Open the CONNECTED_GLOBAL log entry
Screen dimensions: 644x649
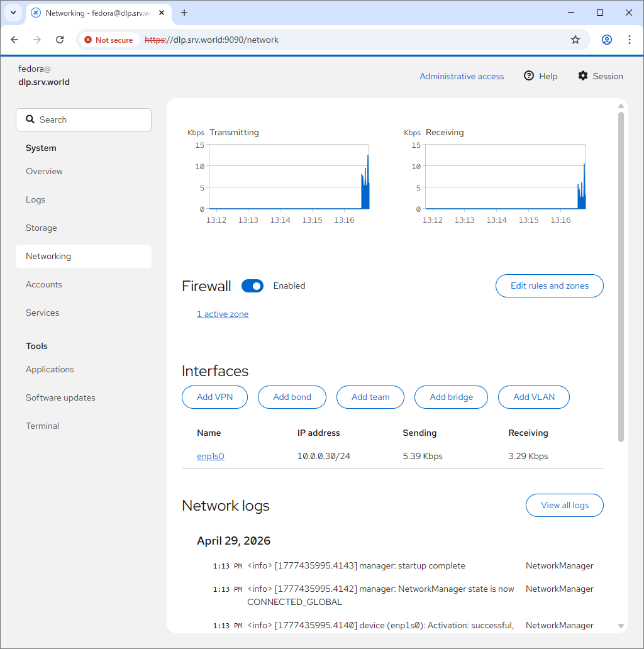pyautogui.click(x=400, y=595)
